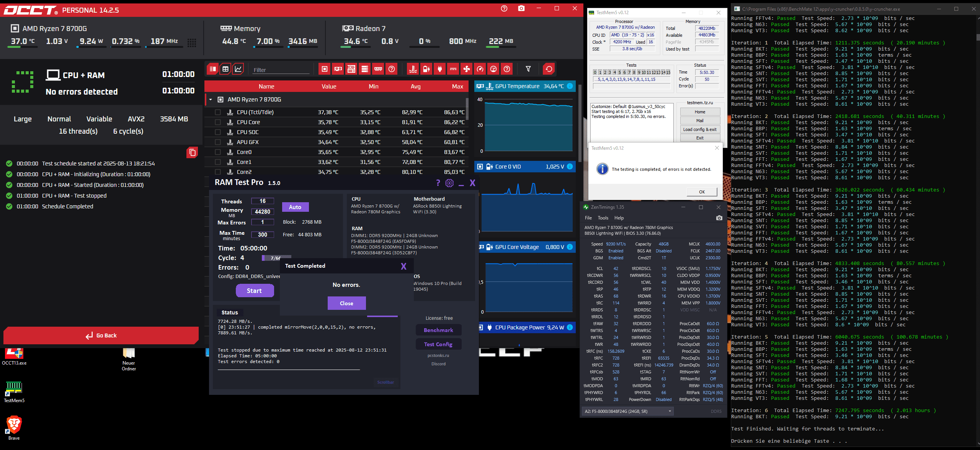Check the CPU (Tctl/Tdie) sensor checkbox
Image resolution: width=980 pixels, height=450 pixels.
218,112
